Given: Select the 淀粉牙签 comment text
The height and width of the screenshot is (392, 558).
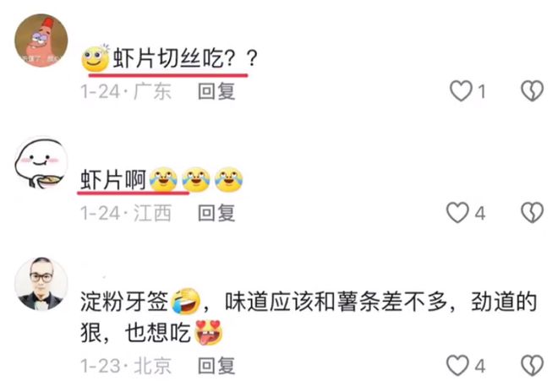Looking at the screenshot, I should pos(309,318).
